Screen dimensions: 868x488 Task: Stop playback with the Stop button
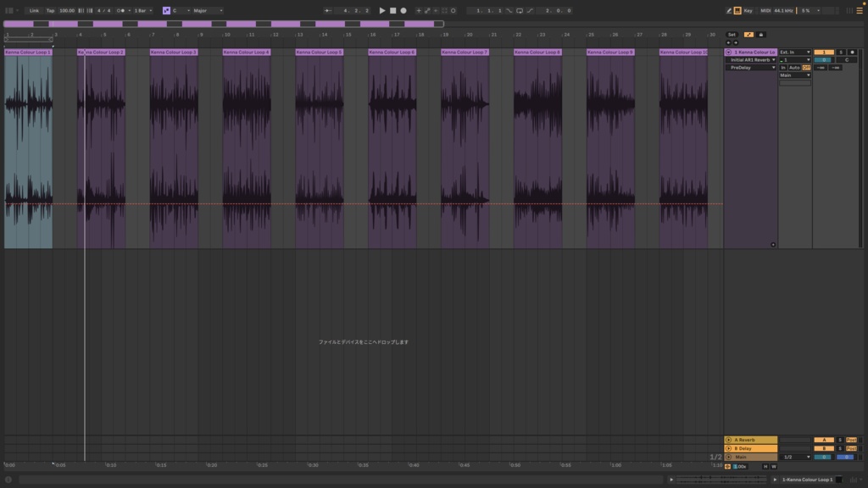pos(393,10)
